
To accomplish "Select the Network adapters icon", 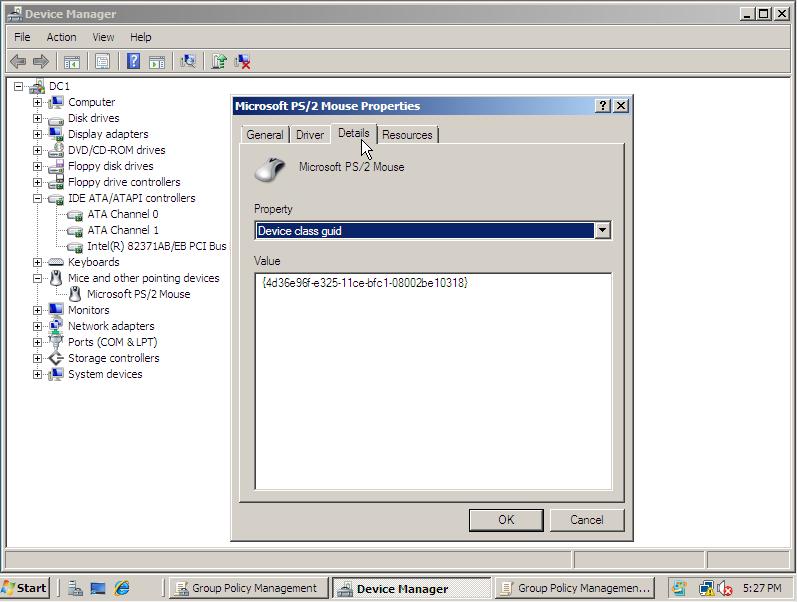I will point(55,326).
